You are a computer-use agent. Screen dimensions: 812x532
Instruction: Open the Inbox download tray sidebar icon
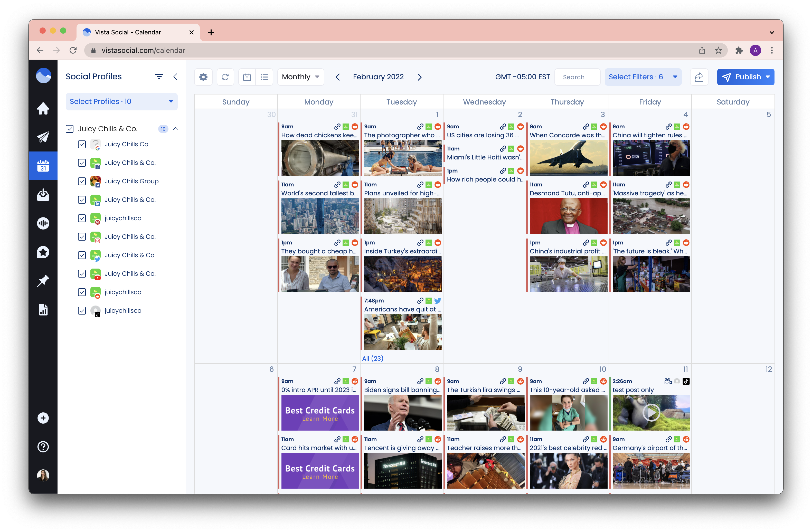[x=43, y=195]
